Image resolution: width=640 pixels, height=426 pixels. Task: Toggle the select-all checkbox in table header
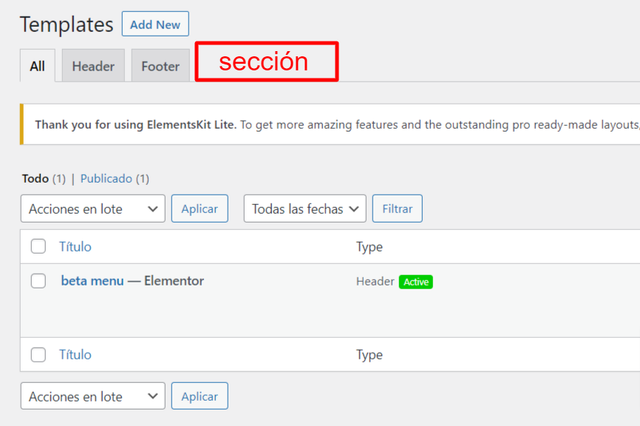click(x=38, y=246)
